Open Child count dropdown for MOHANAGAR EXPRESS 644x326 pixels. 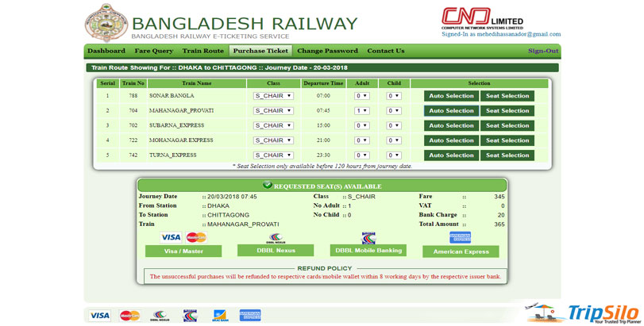pyautogui.click(x=394, y=140)
